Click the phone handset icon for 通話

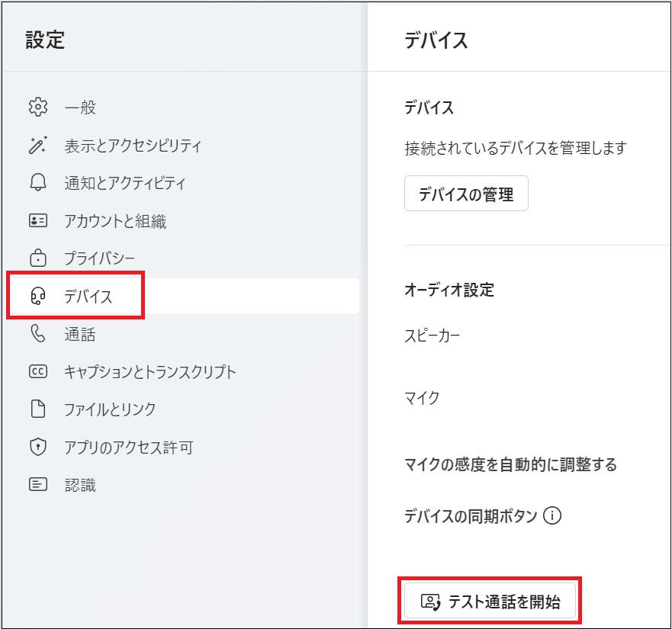point(38,334)
